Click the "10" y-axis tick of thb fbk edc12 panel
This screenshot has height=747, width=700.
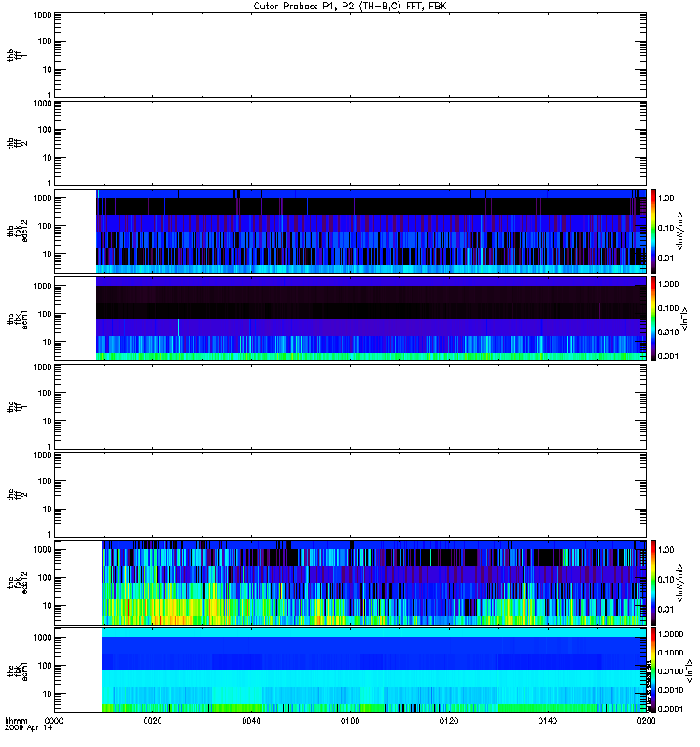click(x=48, y=254)
